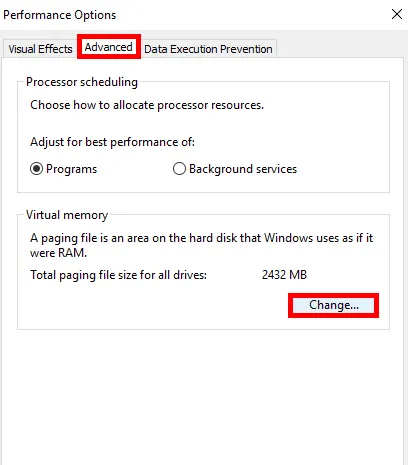This screenshot has height=465, width=408.
Task: Click the Virtual memory group heading
Action: (x=67, y=215)
